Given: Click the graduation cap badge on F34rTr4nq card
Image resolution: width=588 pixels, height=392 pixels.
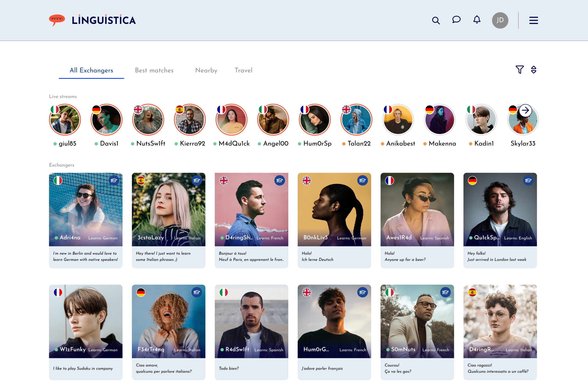Looking at the screenshot, I should 197,292.
